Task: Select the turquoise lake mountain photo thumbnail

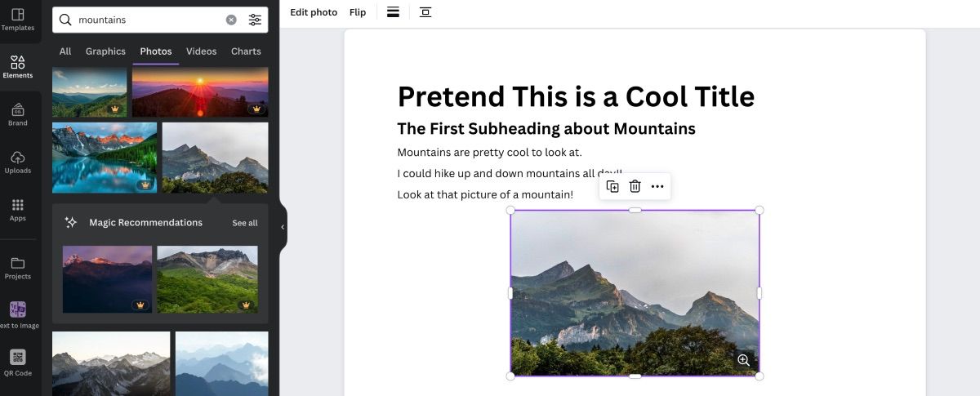Action: click(105, 158)
